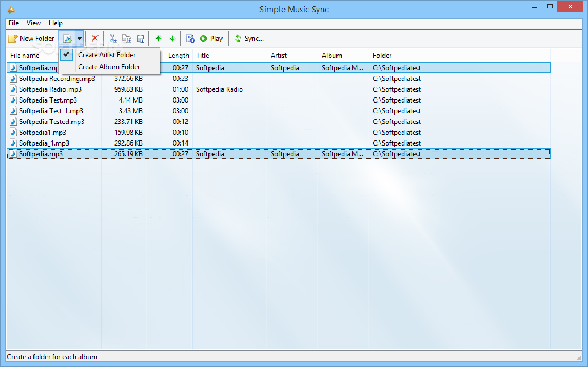Click music file icon of Softpedia Tested.mp3

tap(13, 122)
